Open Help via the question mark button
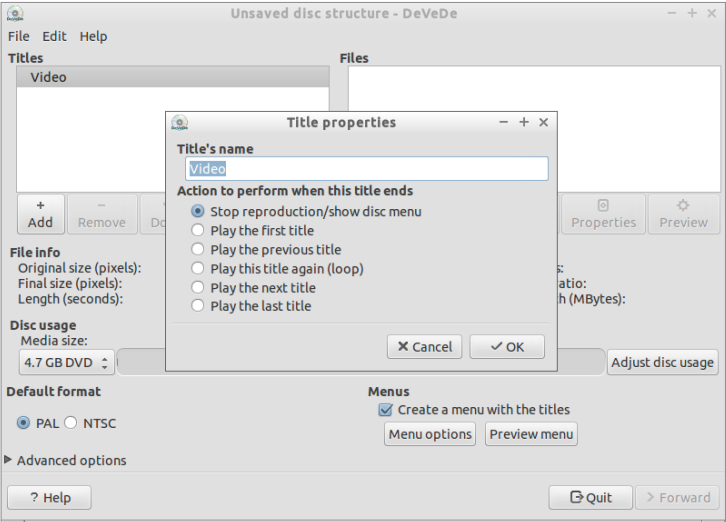This screenshot has height=522, width=726. (50, 497)
